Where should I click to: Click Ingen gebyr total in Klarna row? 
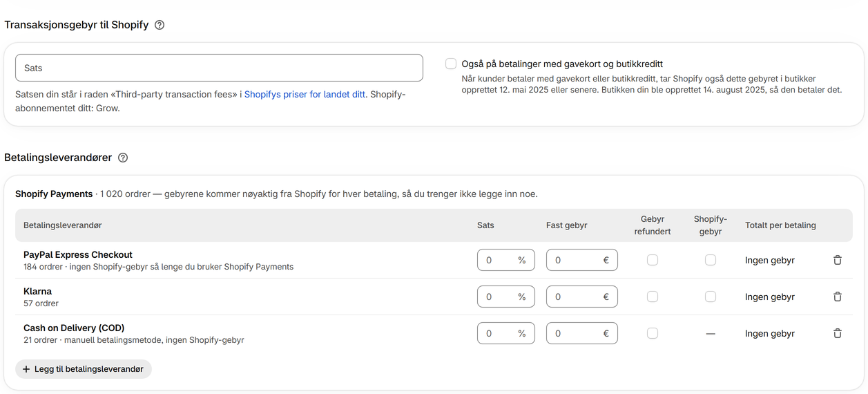point(770,297)
